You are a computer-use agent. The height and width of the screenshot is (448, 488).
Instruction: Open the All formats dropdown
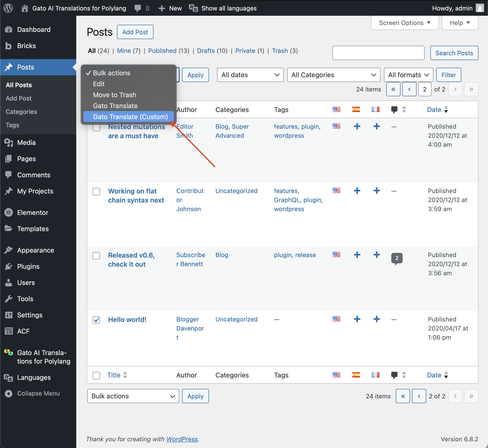408,75
